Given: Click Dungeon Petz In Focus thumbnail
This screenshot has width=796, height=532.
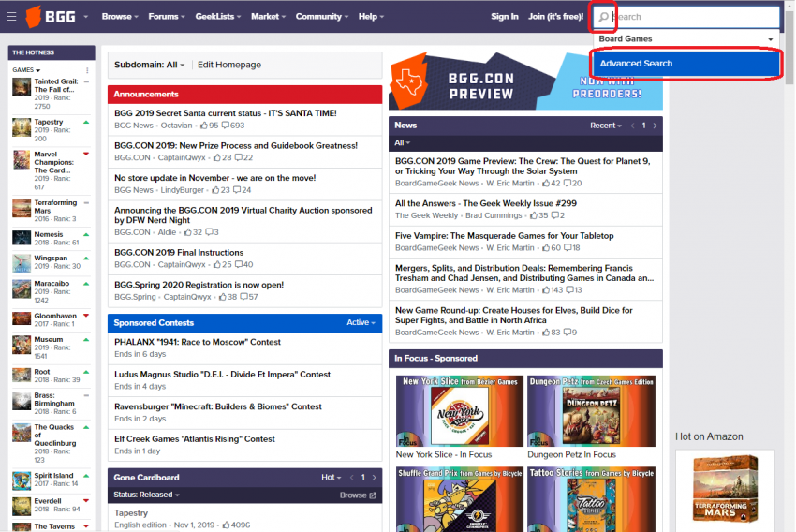Looking at the screenshot, I should tap(592, 411).
